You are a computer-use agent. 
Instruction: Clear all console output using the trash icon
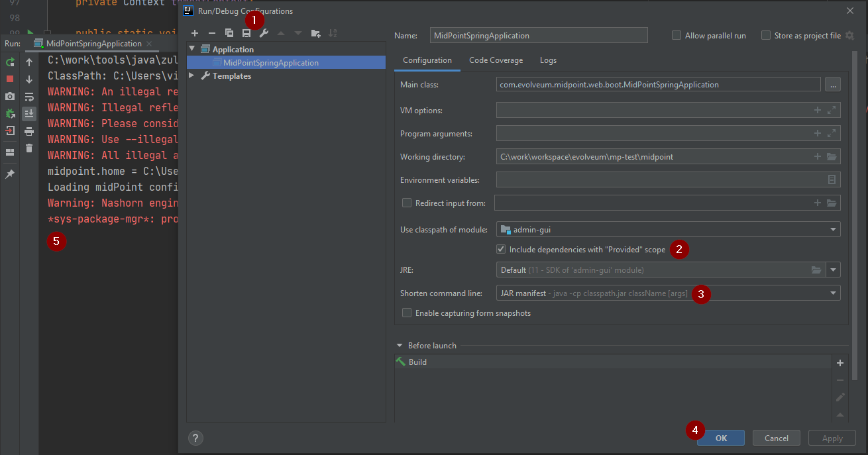pos(28,148)
